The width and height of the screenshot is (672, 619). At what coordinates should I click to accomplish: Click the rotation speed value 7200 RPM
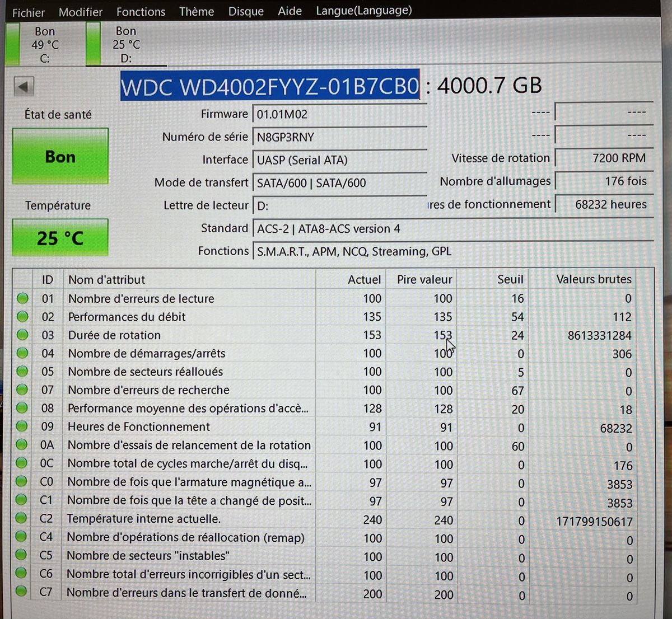point(604,158)
